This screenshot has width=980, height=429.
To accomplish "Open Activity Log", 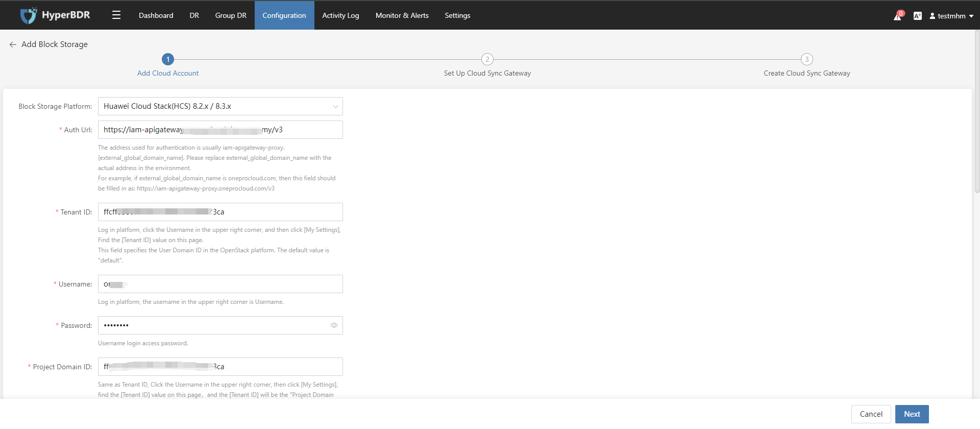I will coord(340,15).
